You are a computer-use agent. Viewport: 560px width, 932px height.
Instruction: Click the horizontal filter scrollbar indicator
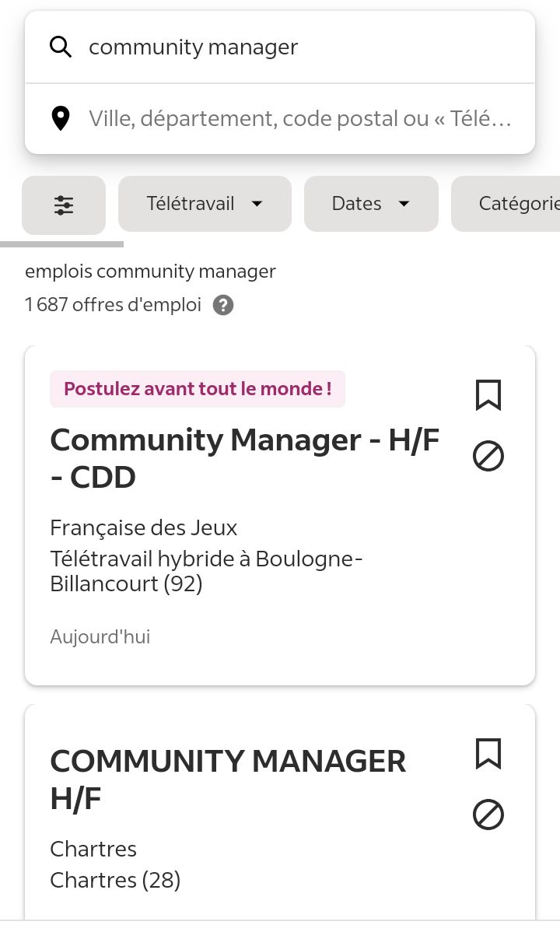(x=62, y=244)
